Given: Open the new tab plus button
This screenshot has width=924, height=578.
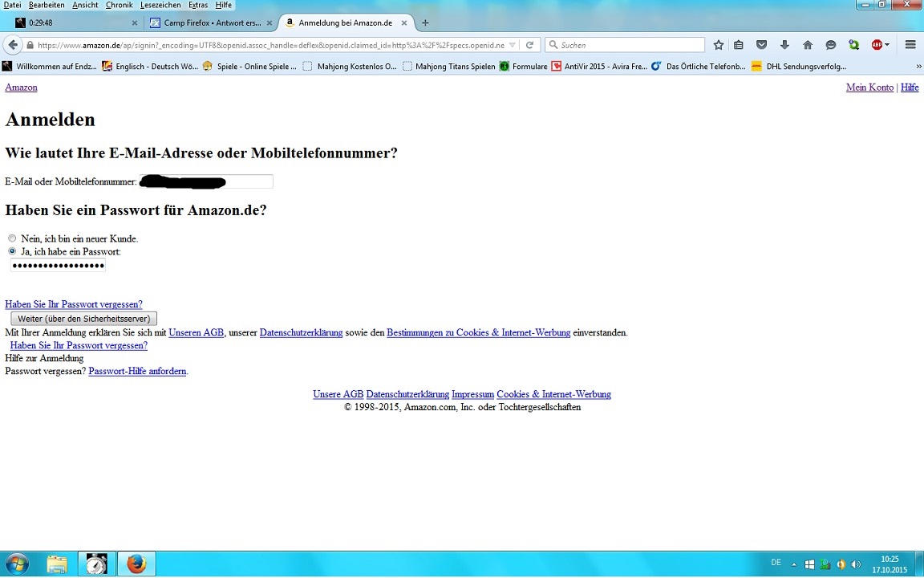Looking at the screenshot, I should click(x=425, y=23).
